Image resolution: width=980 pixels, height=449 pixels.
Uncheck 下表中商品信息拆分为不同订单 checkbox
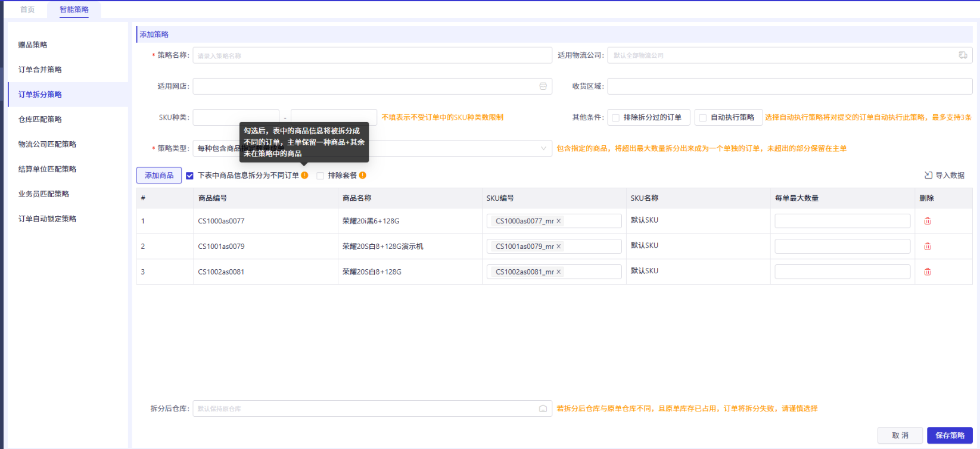(189, 176)
